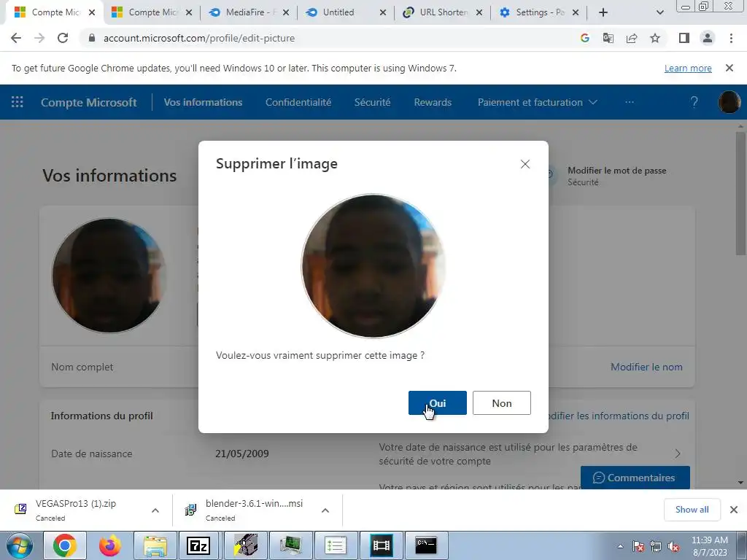The height and width of the screenshot is (560, 747).
Task: Toggle the Chrome side panel
Action: (684, 38)
